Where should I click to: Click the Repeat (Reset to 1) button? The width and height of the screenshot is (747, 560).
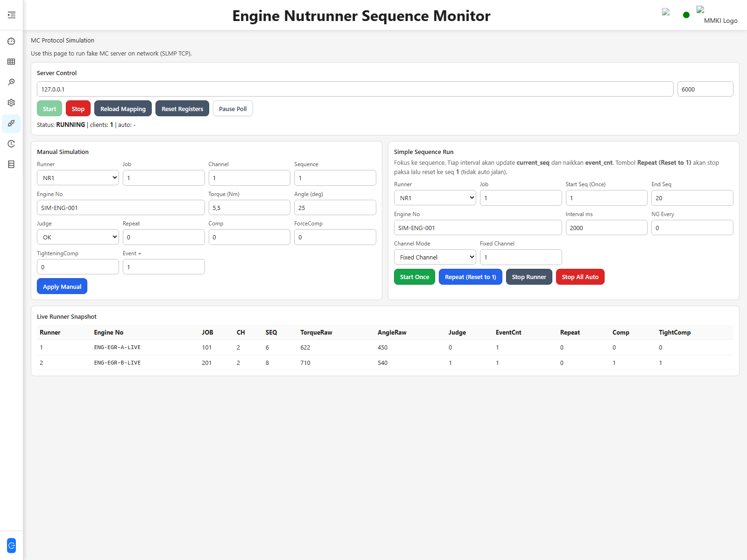[x=471, y=277]
